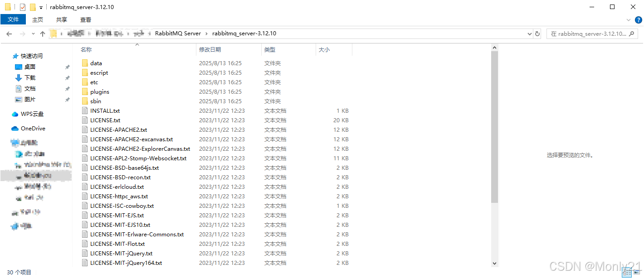This screenshot has height=278, width=644.
Task: Click the properties checkmark icon in title bar
Action: click(23, 7)
